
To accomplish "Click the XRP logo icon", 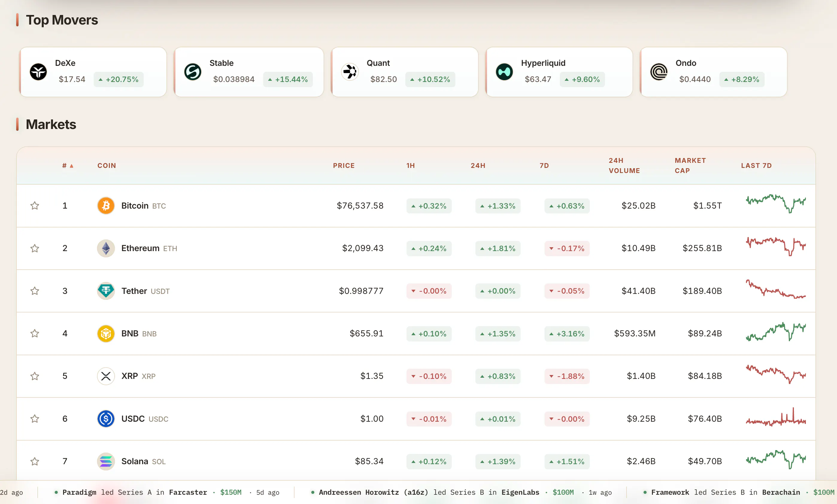I will [x=106, y=376].
